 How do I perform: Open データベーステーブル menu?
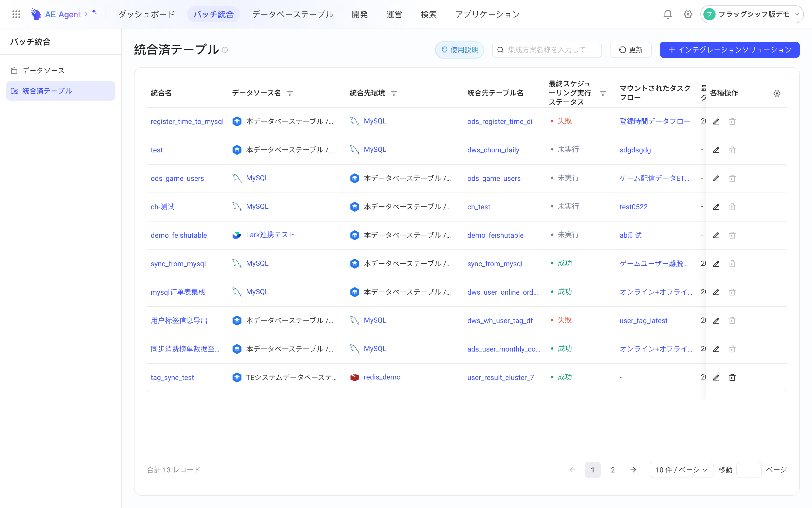(x=293, y=14)
